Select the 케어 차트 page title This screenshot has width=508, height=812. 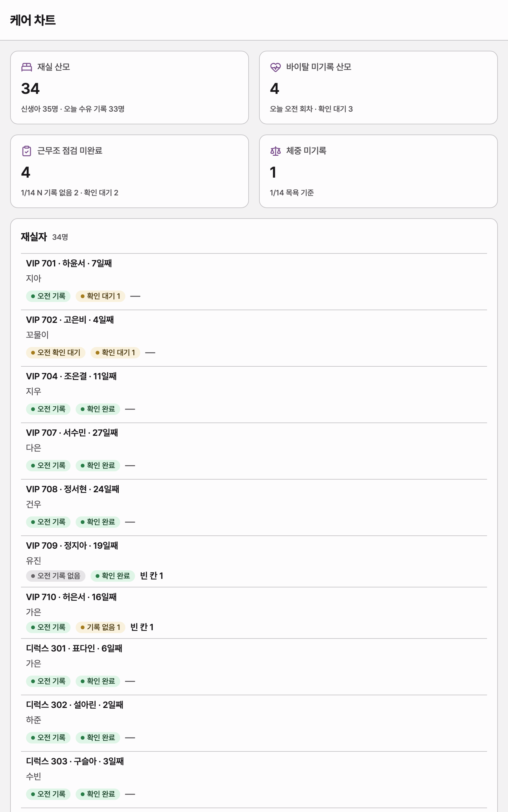(33, 20)
